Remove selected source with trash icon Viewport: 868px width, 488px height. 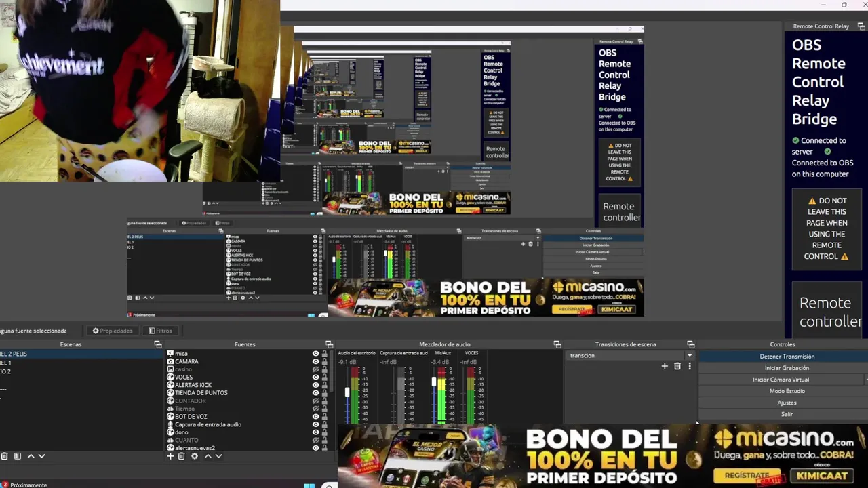tap(182, 456)
